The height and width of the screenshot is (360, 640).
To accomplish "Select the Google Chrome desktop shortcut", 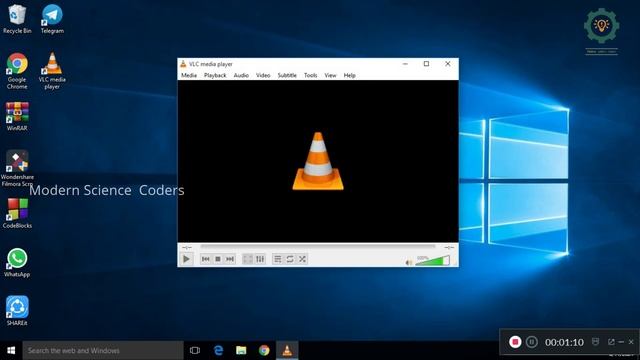I will [x=17, y=71].
